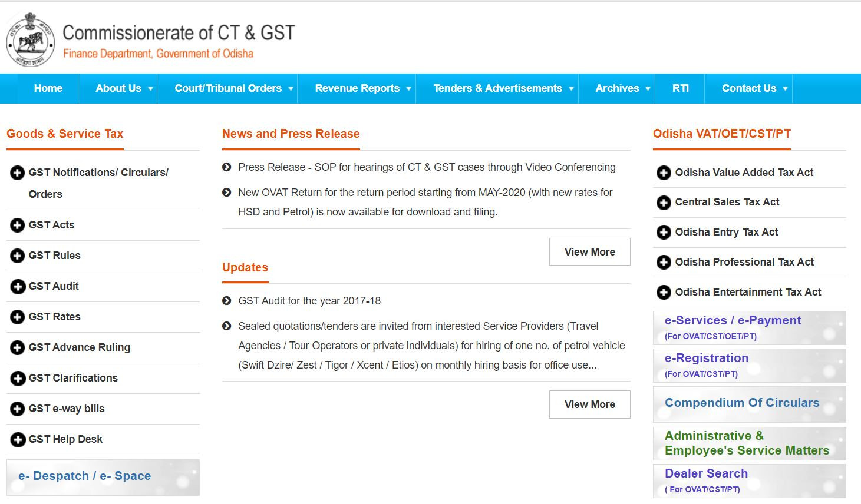The image size is (861, 504).
Task: Click the plus icon beside GST Acts
Action: 18,226
